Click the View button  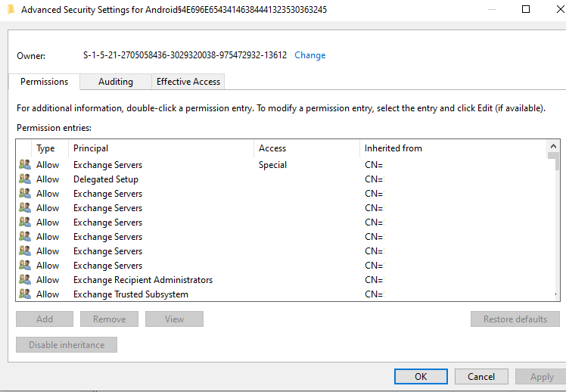[174, 319]
